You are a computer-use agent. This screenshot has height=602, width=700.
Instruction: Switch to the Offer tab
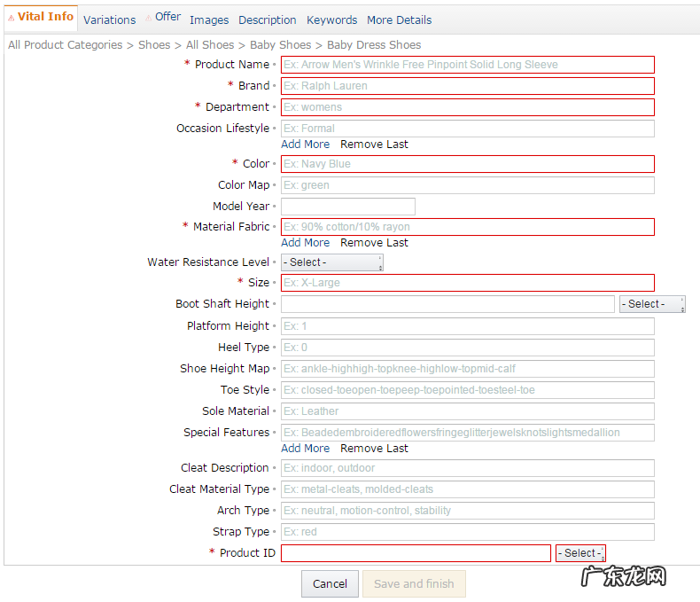(167, 17)
